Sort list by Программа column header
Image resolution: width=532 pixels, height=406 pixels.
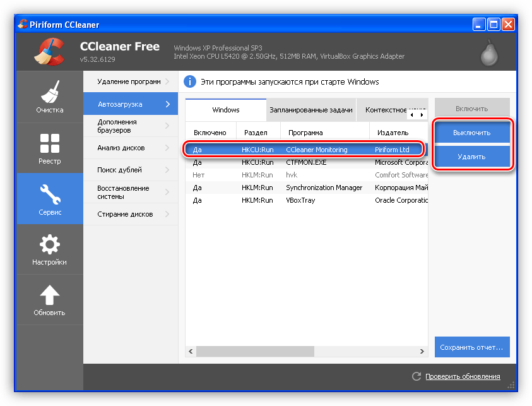pos(305,133)
